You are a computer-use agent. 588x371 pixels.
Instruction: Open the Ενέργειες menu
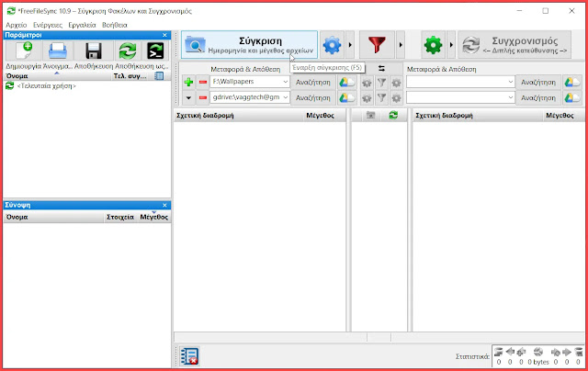tap(48, 25)
